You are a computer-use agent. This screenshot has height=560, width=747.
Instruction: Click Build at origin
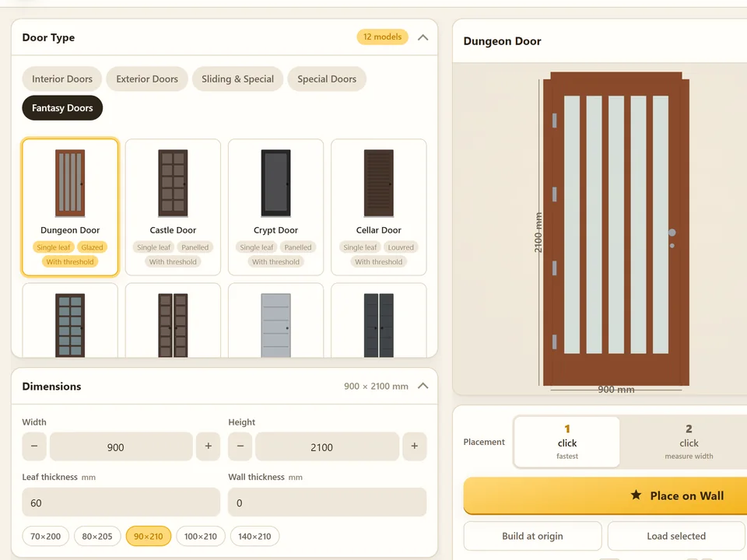point(532,536)
